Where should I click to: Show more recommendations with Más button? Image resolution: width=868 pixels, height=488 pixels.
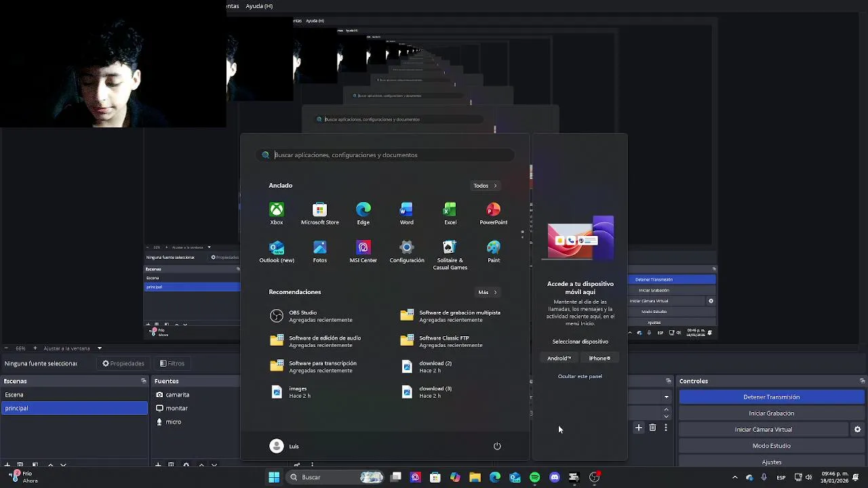487,292
